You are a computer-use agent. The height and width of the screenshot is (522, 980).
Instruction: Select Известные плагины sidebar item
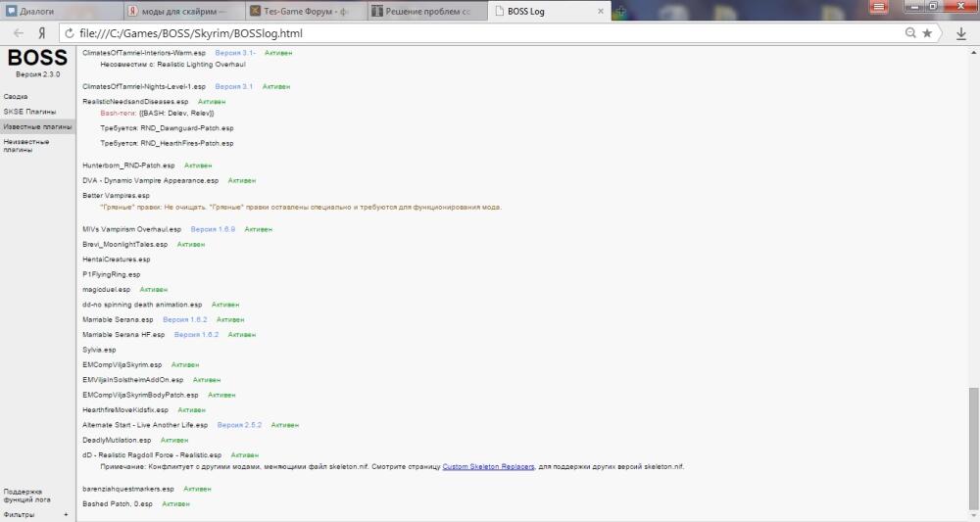(37, 126)
